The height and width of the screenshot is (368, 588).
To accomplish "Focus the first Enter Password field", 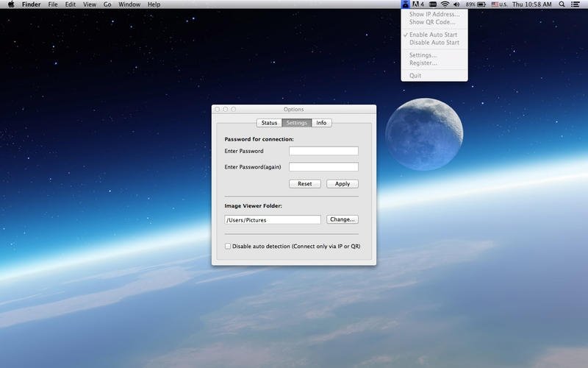I will pos(323,151).
